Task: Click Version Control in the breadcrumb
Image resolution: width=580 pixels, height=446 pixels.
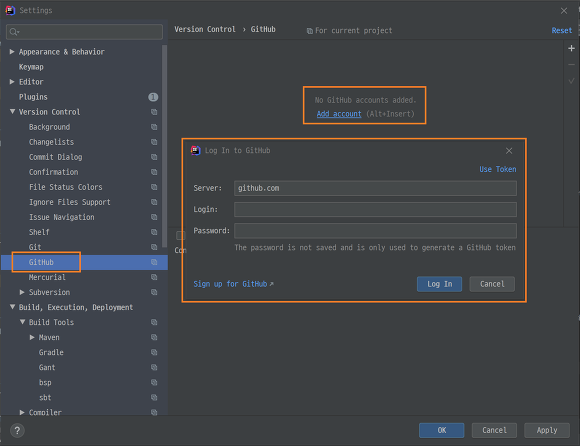Action: click(205, 29)
